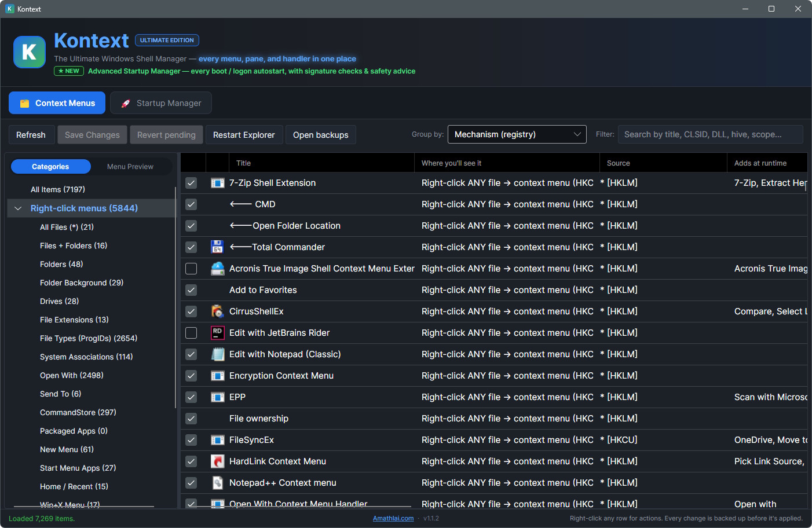Select Files + Folders (16) category
This screenshot has width=812, height=528.
[x=74, y=245]
